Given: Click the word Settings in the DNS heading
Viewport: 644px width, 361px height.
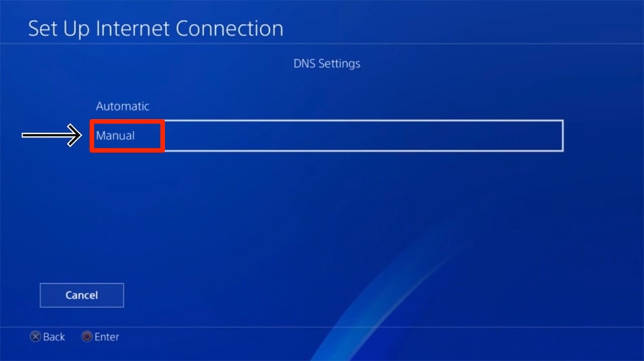Looking at the screenshot, I should (339, 64).
